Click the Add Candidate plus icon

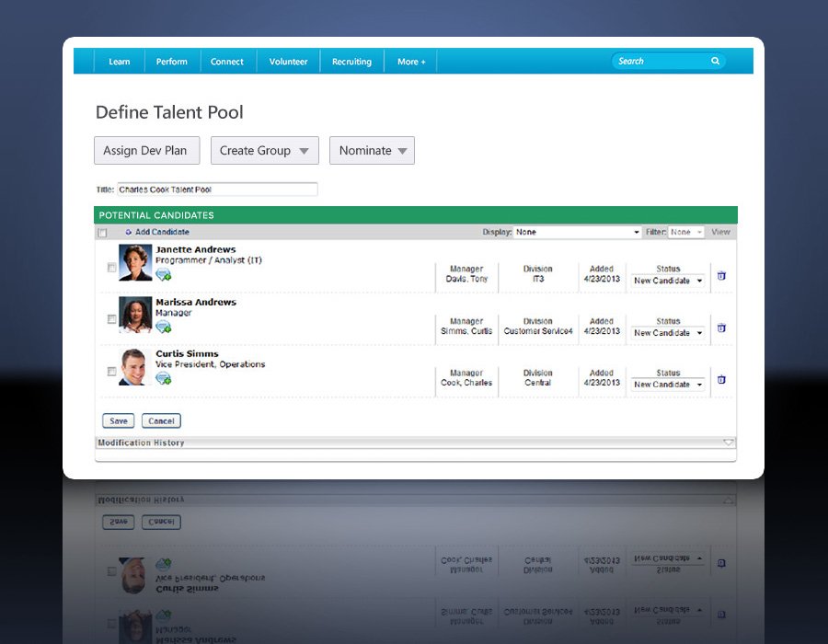pyautogui.click(x=128, y=232)
